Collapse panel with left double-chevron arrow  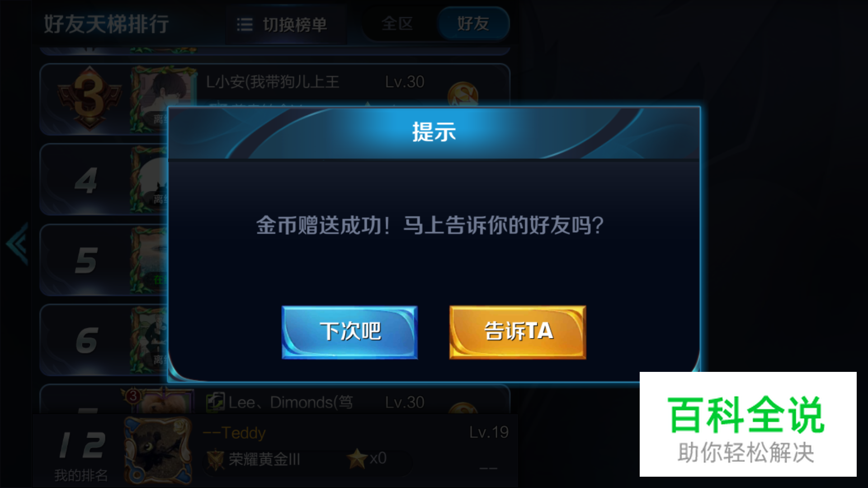click(x=18, y=244)
